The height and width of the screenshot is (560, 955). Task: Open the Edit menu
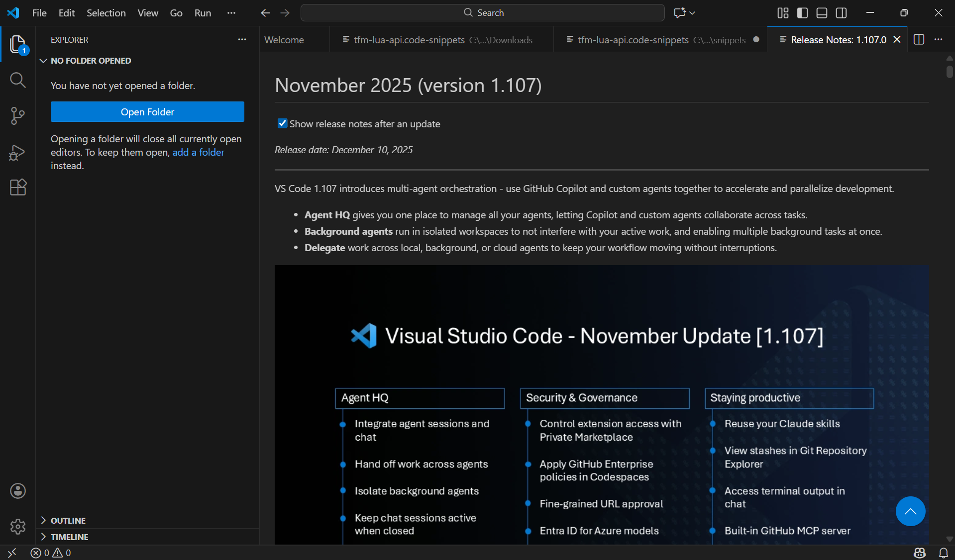click(67, 13)
